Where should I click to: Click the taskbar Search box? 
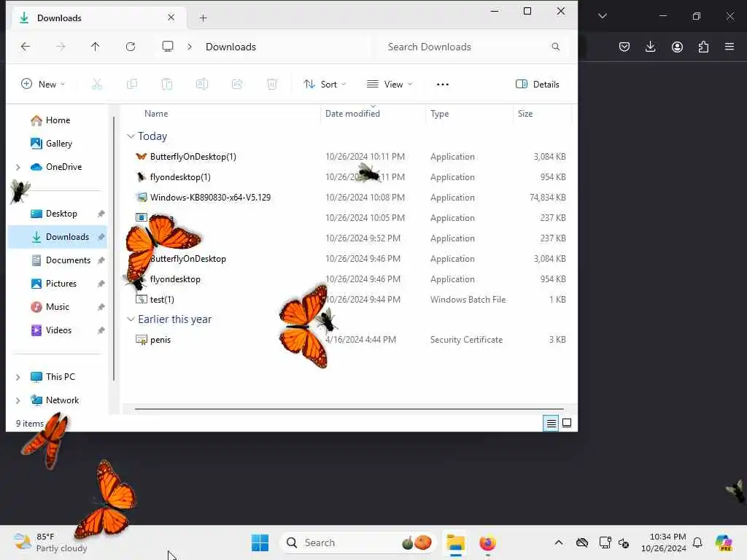357,542
